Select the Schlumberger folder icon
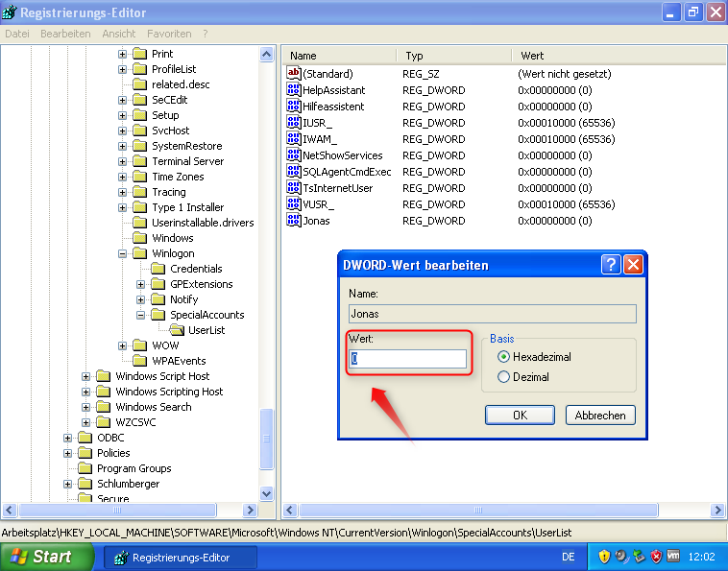 [85, 484]
